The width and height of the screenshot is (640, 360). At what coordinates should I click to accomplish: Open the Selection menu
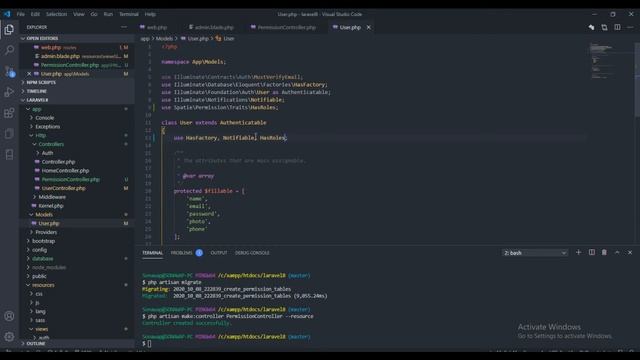[56, 14]
